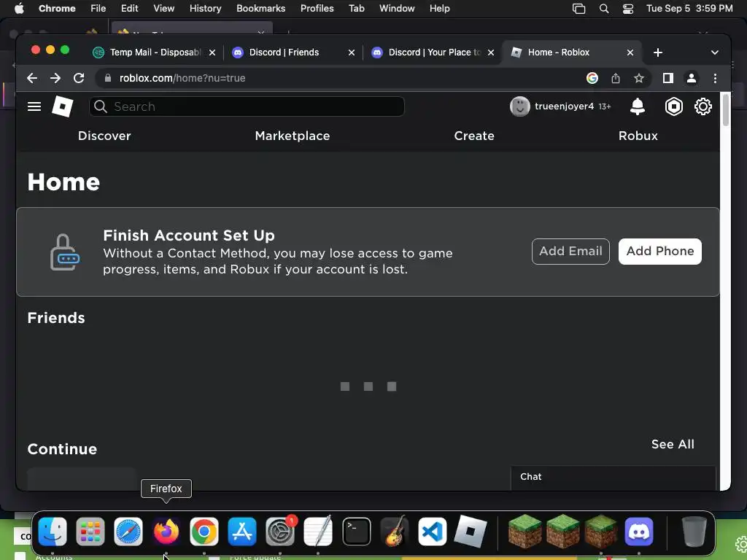Reload the Roblox page

[79, 78]
